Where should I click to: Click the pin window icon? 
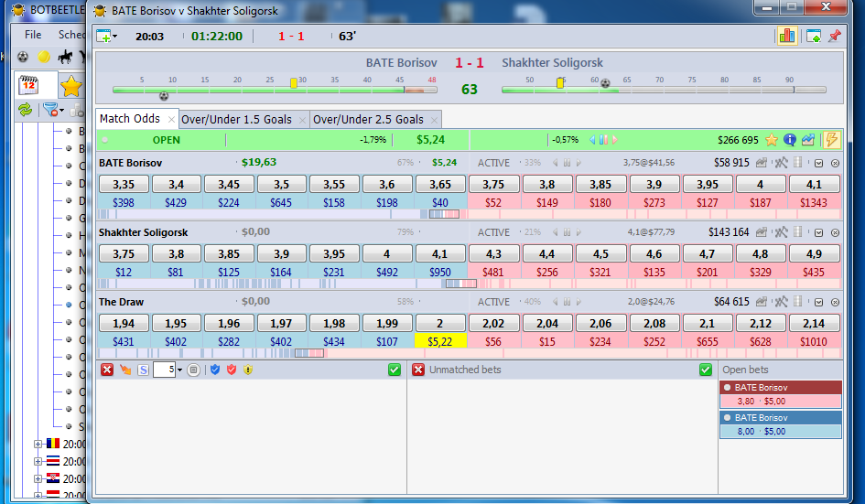click(835, 37)
